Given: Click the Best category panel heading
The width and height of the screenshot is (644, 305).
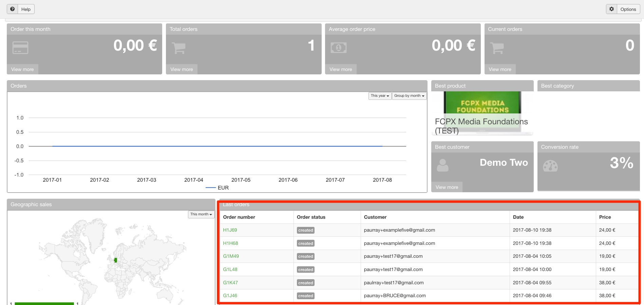Looking at the screenshot, I should [x=557, y=86].
